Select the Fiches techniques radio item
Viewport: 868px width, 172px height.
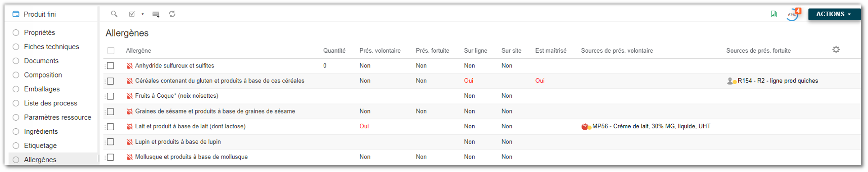pyautogui.click(x=51, y=46)
